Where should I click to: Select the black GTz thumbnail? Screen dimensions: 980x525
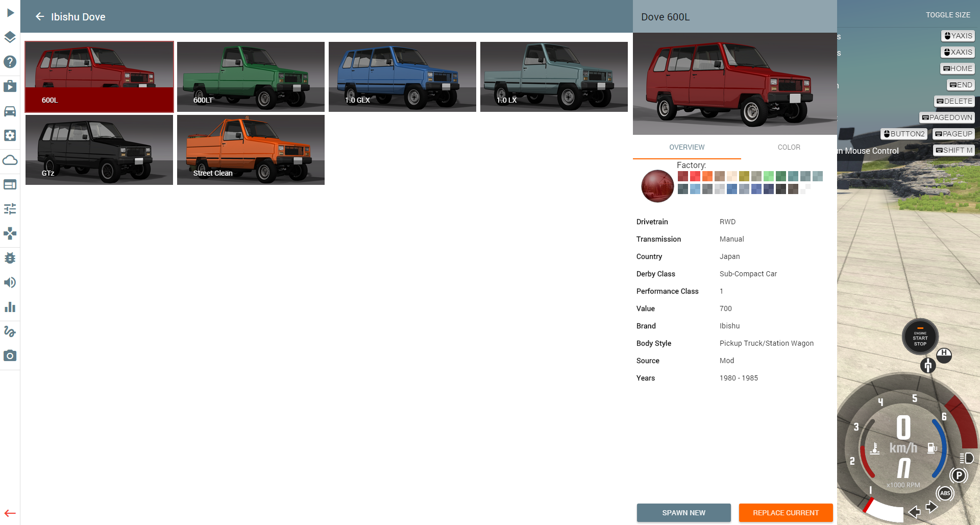click(99, 150)
